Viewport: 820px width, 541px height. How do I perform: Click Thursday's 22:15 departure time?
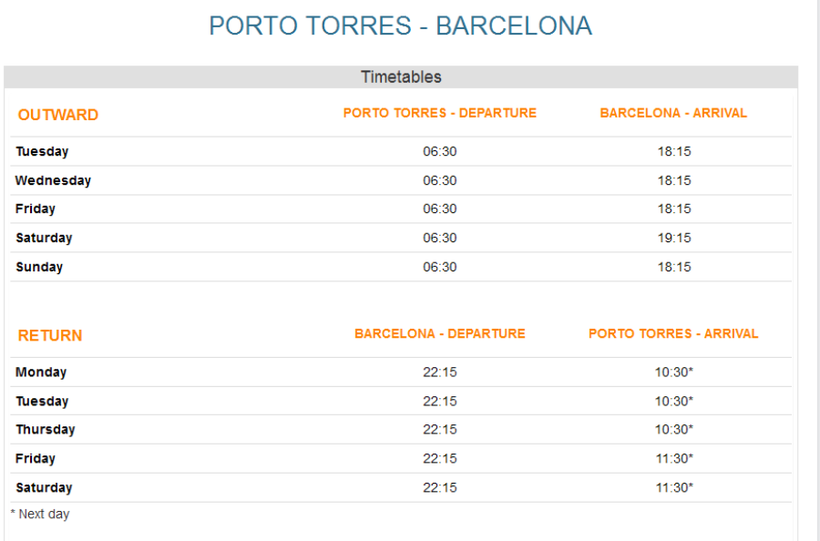pos(440,430)
